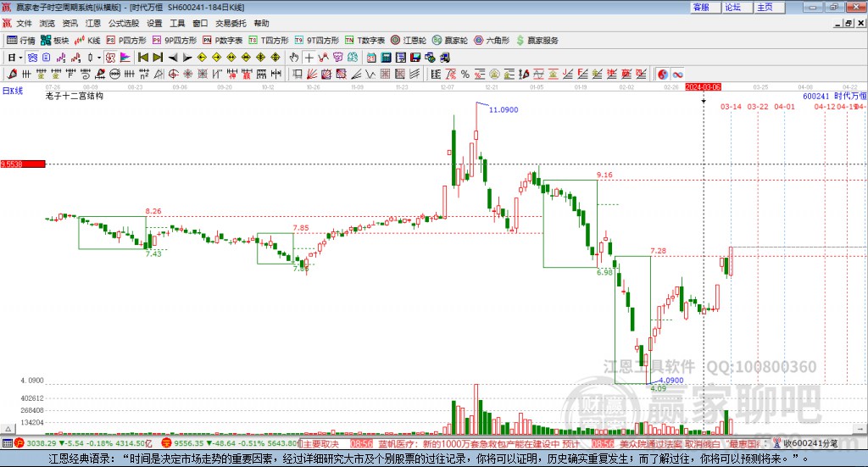
Task: Open the 赢家轮 wheel tool
Action: (x=450, y=41)
